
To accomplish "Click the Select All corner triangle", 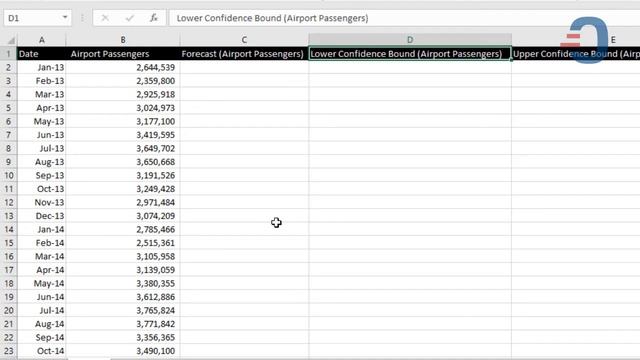I will click(x=11, y=40).
